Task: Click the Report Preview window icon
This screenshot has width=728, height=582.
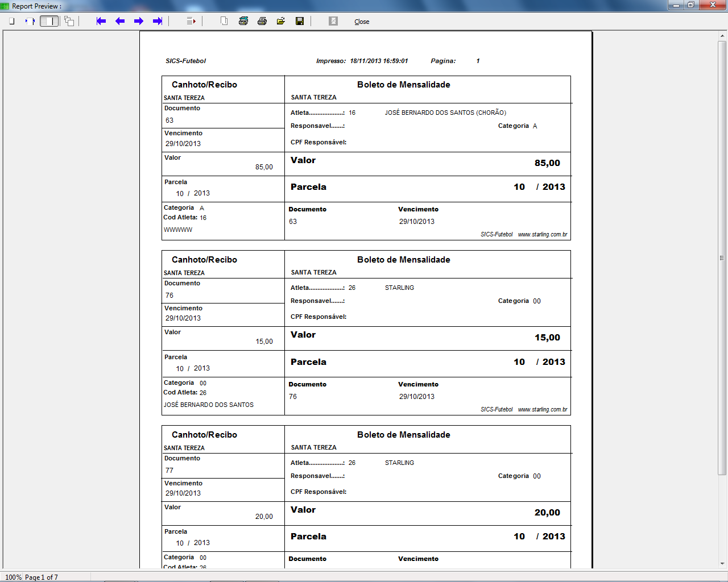Action: coord(5,6)
